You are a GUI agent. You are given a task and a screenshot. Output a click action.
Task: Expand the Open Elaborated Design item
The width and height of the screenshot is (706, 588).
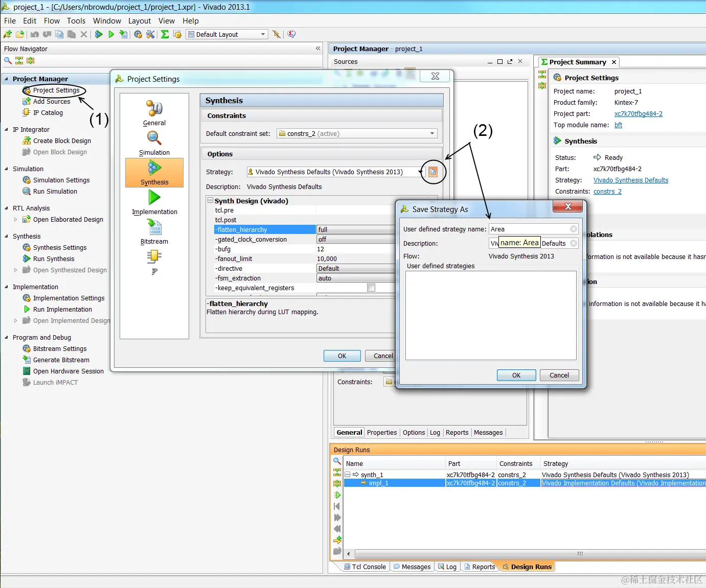click(15, 219)
